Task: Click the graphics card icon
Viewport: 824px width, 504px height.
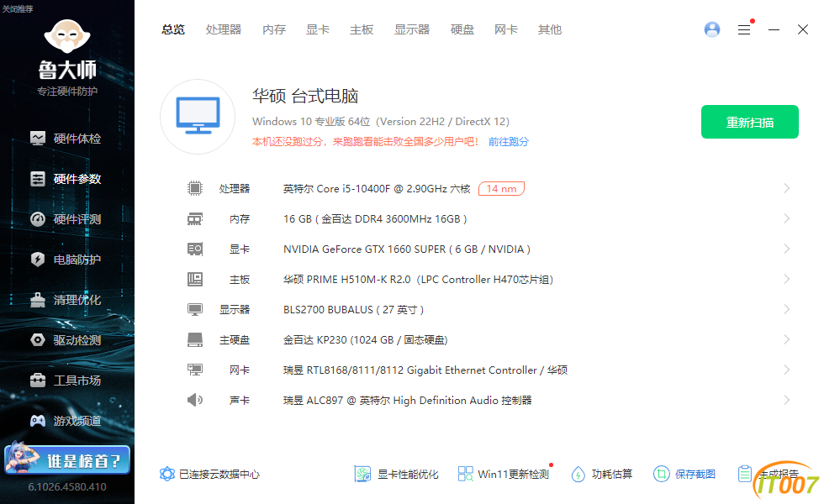Action: pyautogui.click(x=195, y=249)
